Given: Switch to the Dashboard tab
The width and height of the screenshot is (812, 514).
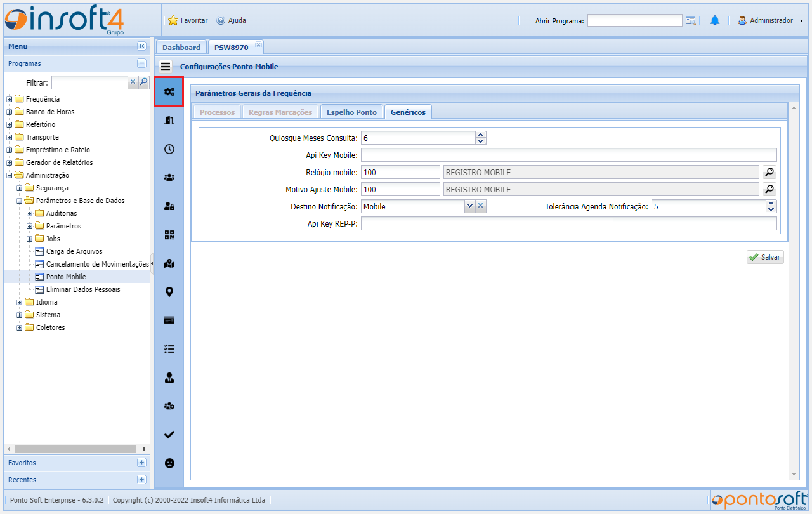Looking at the screenshot, I should [x=181, y=48].
